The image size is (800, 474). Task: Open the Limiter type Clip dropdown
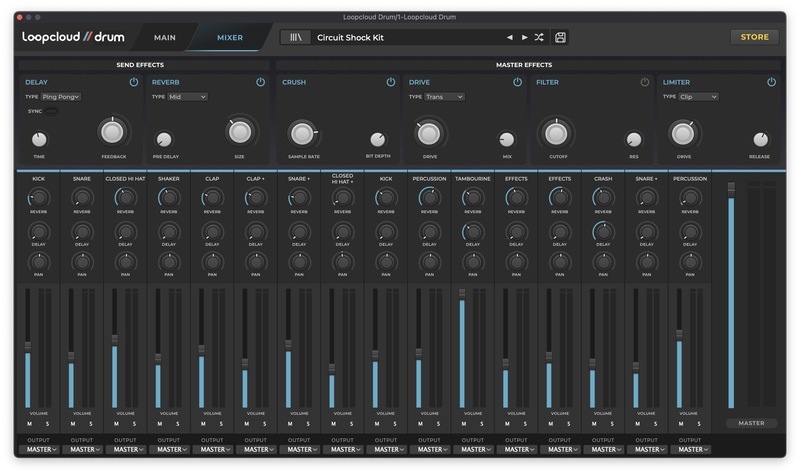tap(698, 97)
